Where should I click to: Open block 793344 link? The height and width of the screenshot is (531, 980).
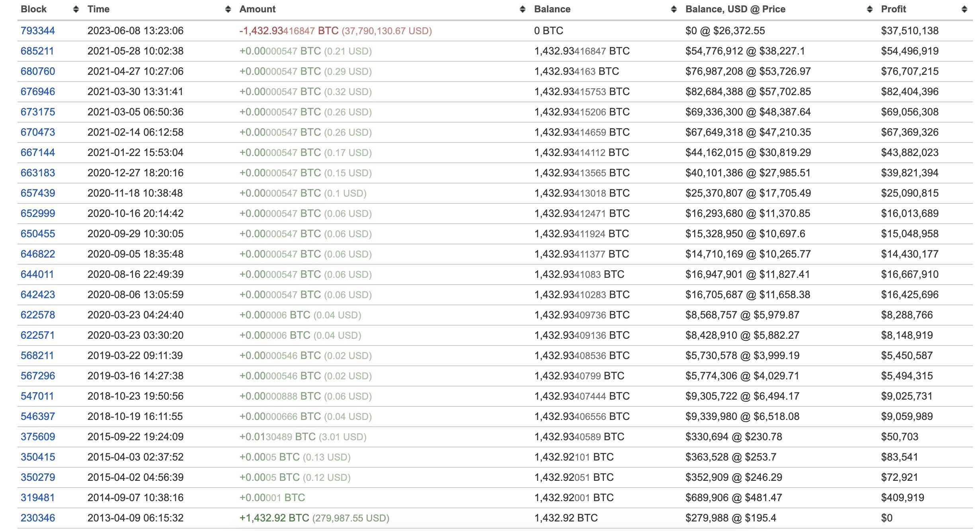(38, 31)
